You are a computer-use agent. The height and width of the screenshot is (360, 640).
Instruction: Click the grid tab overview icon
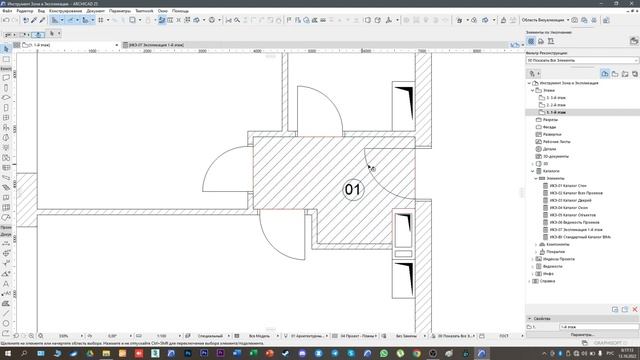click(17, 45)
